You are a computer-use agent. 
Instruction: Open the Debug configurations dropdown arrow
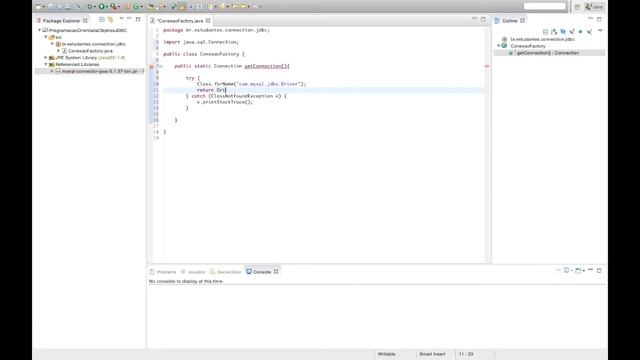tap(95, 7)
